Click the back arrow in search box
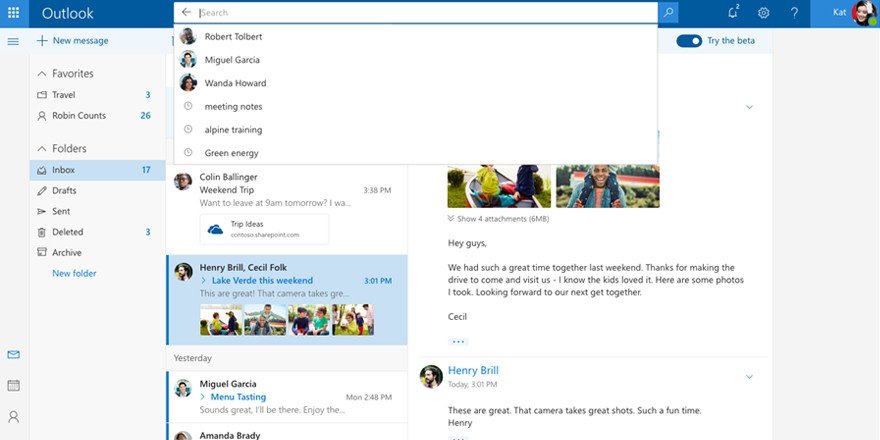Viewport: 880px width, 440px height. tap(187, 12)
